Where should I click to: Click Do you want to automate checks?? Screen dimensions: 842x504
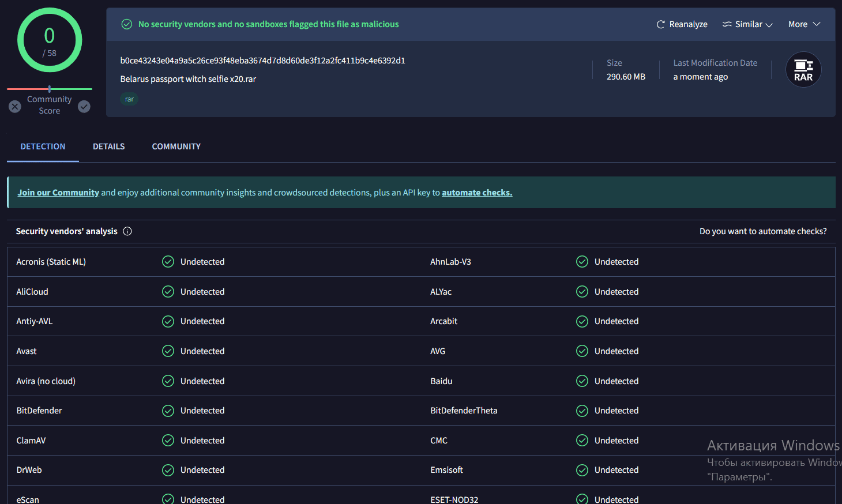click(763, 231)
